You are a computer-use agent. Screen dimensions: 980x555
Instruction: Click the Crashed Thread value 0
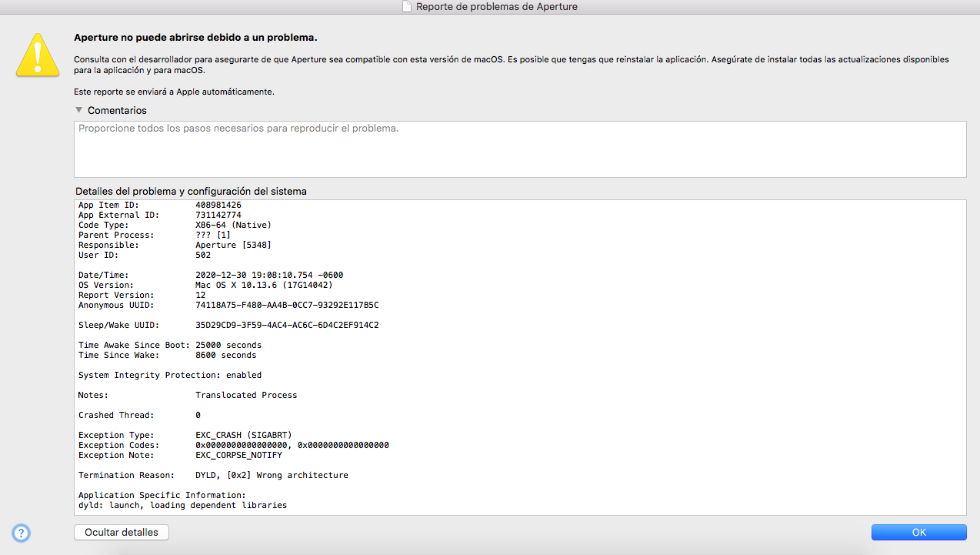(198, 416)
